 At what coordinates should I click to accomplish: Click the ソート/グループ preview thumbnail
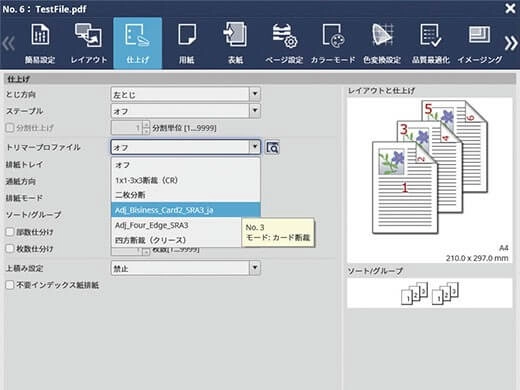pyautogui.click(x=430, y=293)
